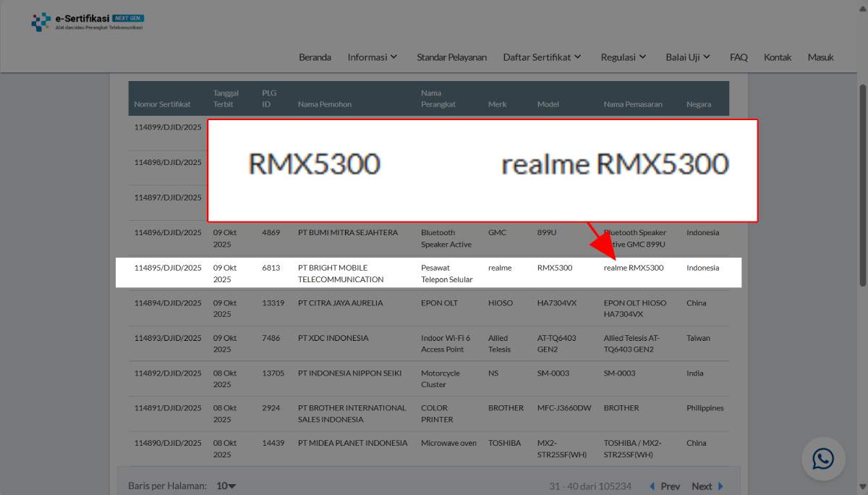The width and height of the screenshot is (868, 495).
Task: Click the Next page arrow icon
Action: tap(720, 486)
